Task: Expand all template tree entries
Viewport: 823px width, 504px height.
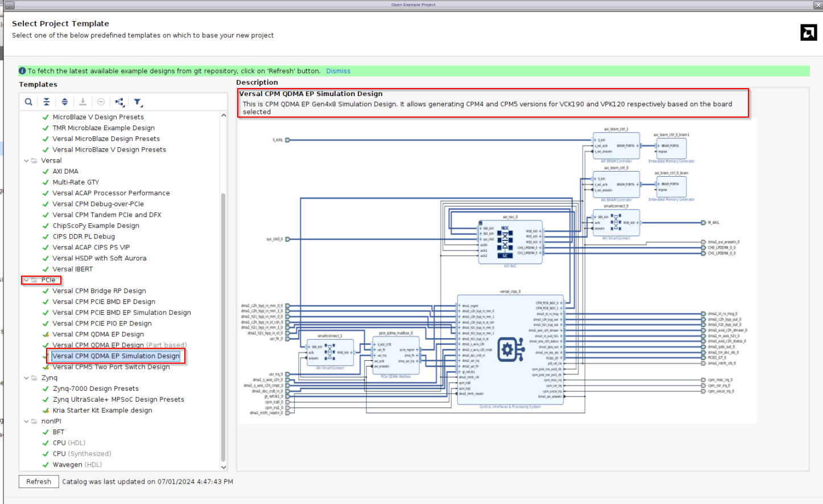Action: (64, 102)
